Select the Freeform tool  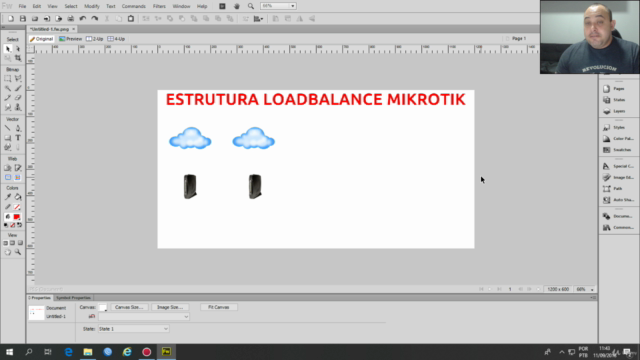(x=8, y=147)
